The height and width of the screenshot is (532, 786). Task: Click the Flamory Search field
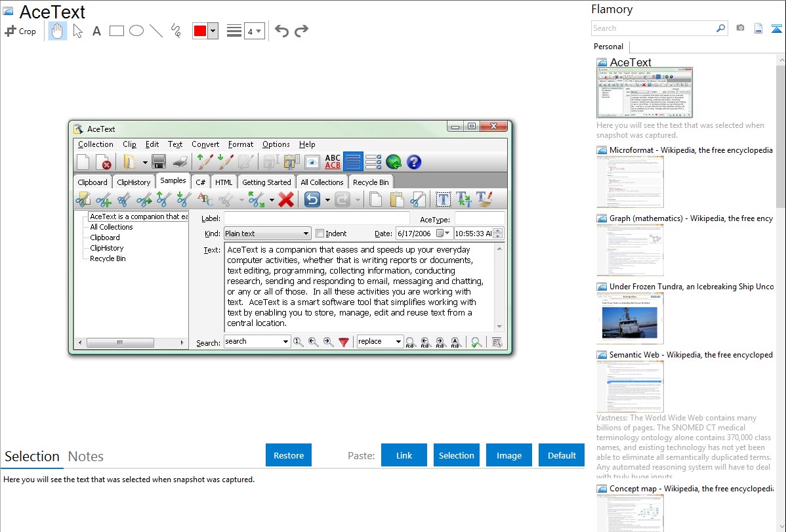tap(653, 28)
